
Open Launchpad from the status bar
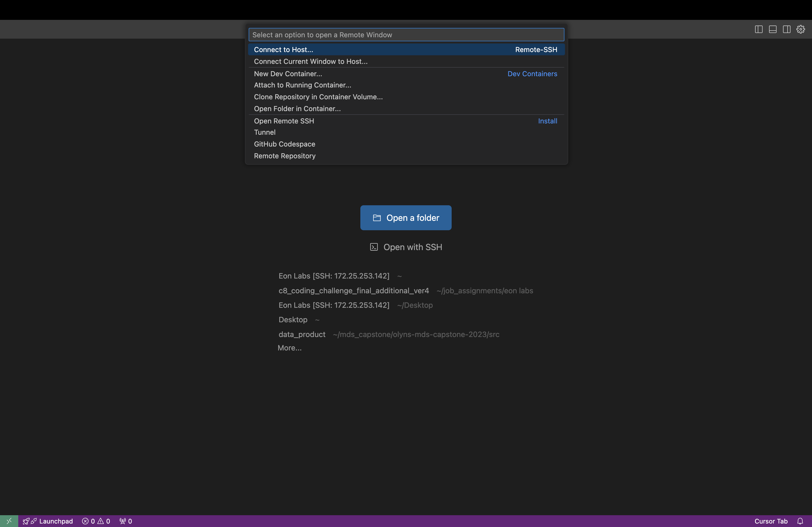(x=48, y=521)
